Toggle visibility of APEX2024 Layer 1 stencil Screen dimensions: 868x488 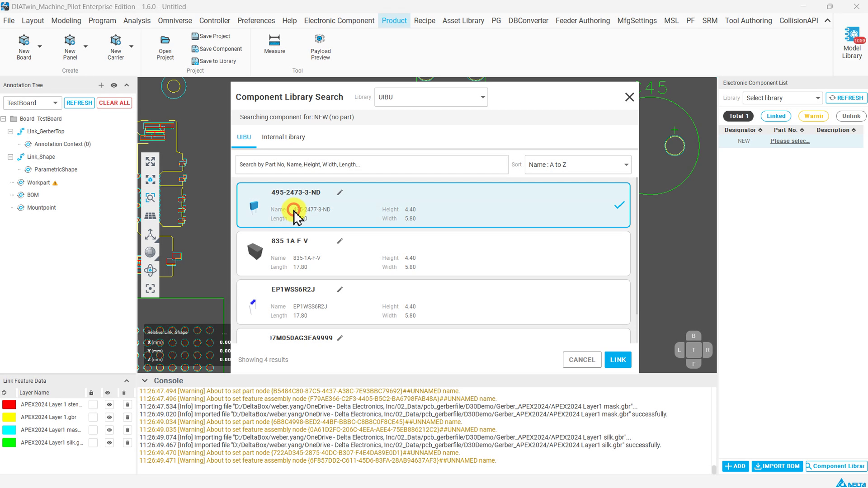click(109, 404)
